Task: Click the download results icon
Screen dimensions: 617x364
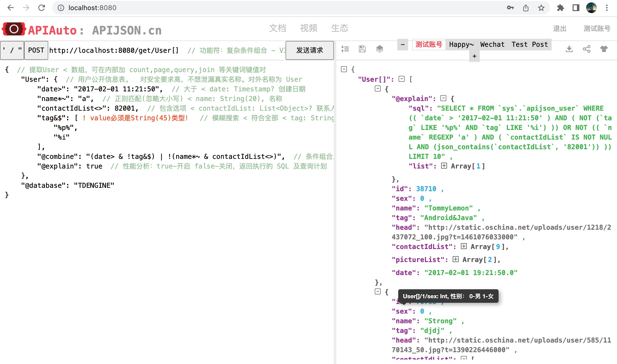Action: coord(569,49)
